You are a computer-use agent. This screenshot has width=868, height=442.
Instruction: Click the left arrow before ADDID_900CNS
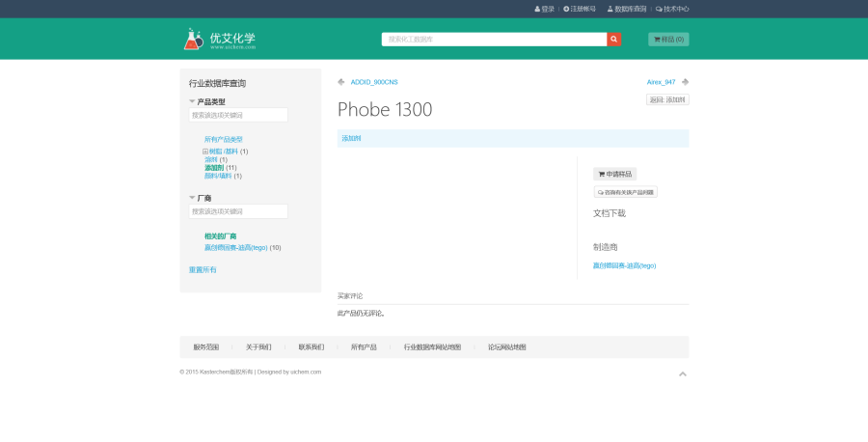tap(341, 82)
